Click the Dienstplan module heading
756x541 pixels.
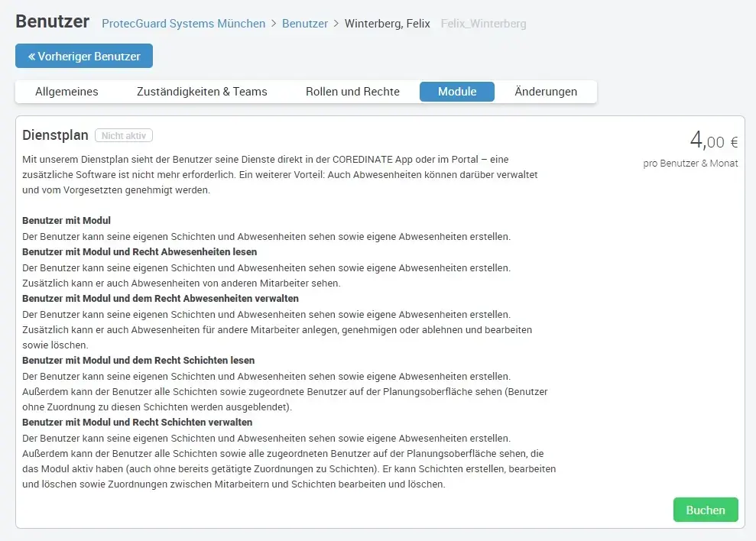point(55,134)
